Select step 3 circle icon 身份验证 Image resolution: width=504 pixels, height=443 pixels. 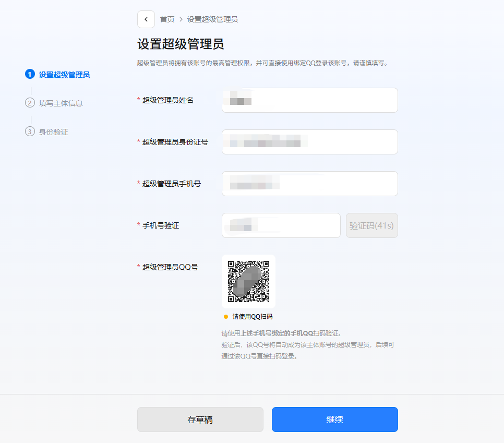pyautogui.click(x=30, y=132)
